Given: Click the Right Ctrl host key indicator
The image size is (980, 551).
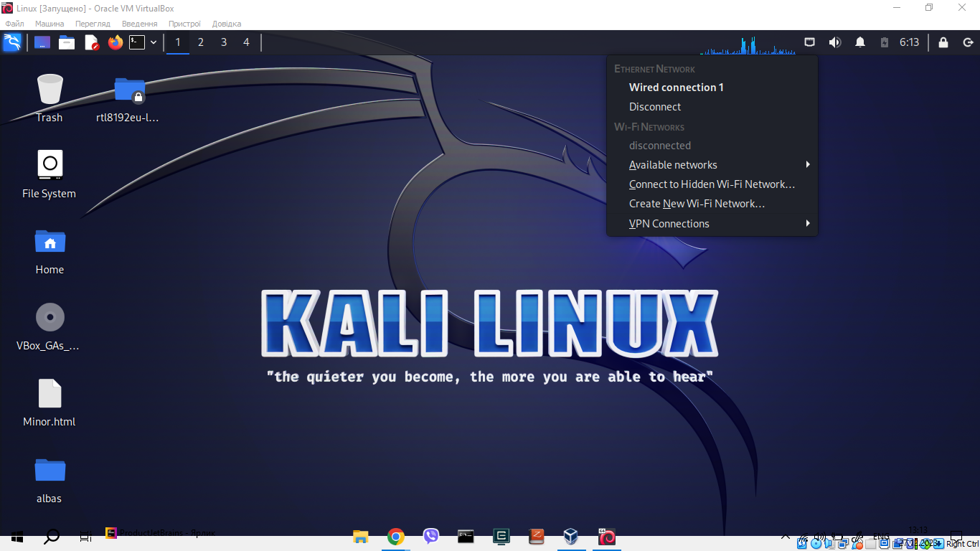Looking at the screenshot, I should coord(961,544).
